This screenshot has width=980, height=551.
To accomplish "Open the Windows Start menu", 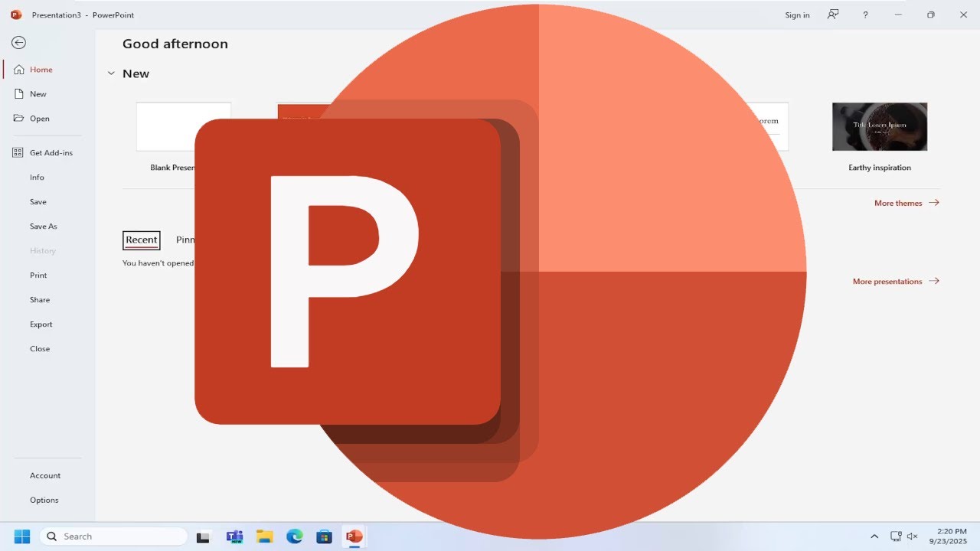I will coord(21,536).
